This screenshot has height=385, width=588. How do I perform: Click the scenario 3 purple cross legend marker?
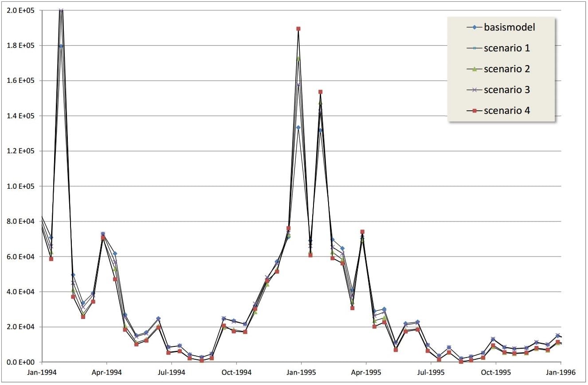point(474,90)
